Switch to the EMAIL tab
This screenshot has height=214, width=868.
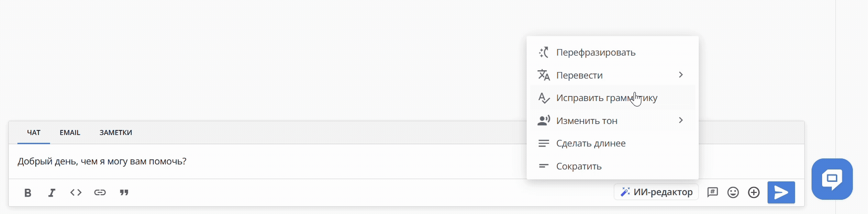(x=70, y=133)
